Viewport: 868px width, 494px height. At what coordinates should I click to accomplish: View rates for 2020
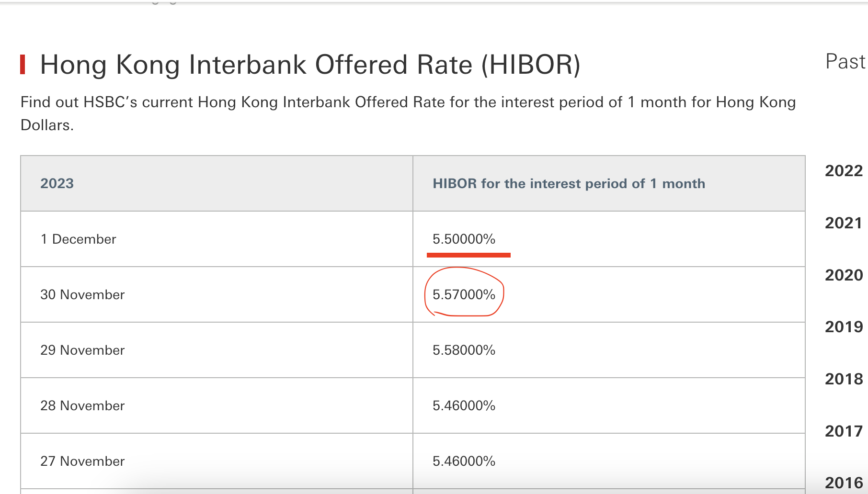[x=843, y=275]
